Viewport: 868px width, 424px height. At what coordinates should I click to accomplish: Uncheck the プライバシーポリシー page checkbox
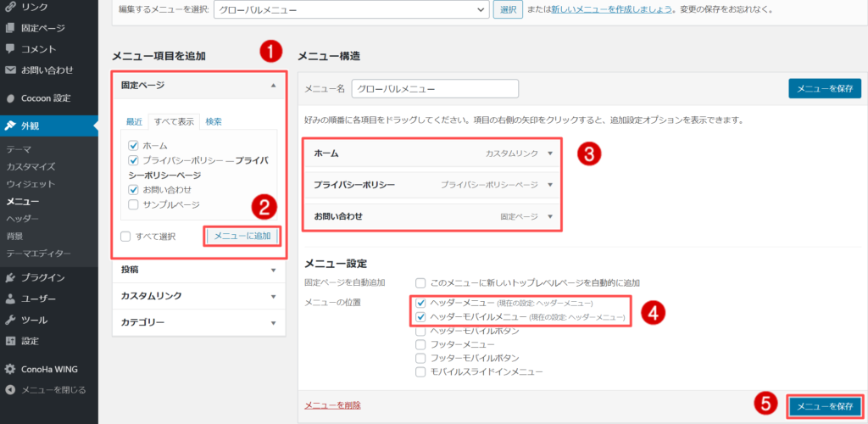(133, 160)
